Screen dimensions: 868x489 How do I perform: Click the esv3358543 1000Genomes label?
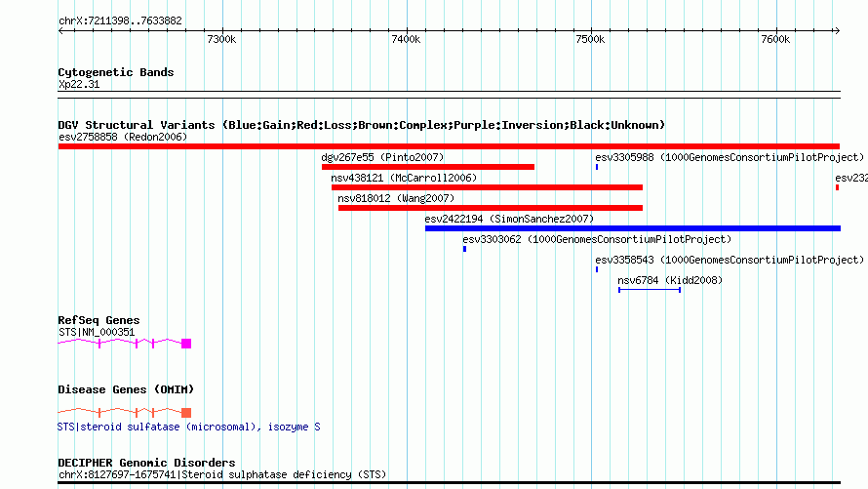[x=730, y=260]
